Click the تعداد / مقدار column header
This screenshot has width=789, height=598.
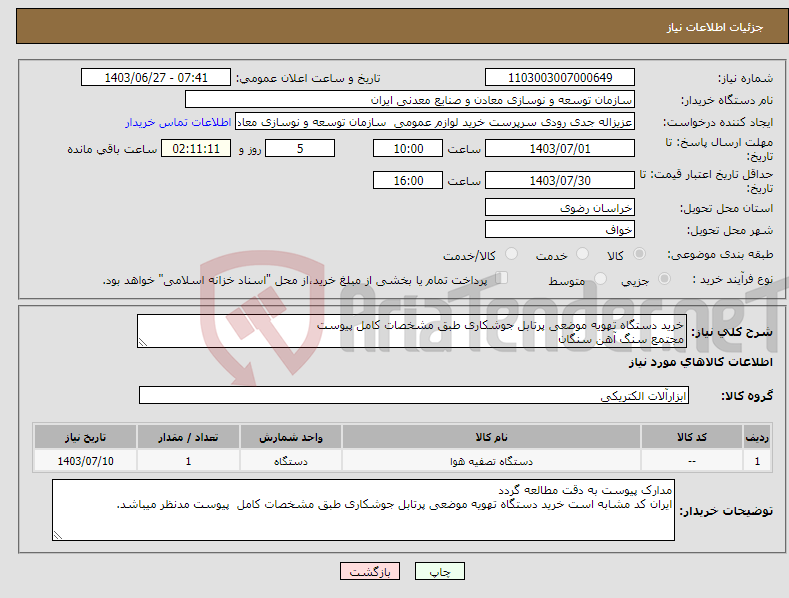click(x=188, y=437)
